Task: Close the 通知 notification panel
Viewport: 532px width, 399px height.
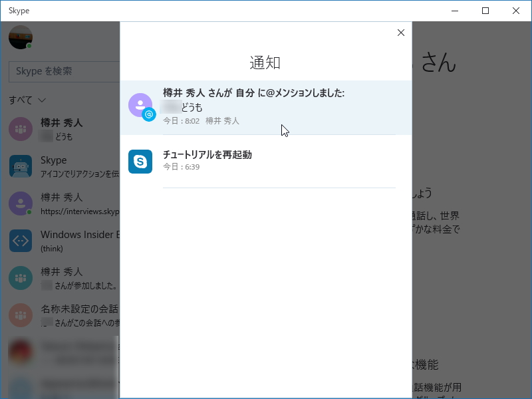Action: [401, 32]
